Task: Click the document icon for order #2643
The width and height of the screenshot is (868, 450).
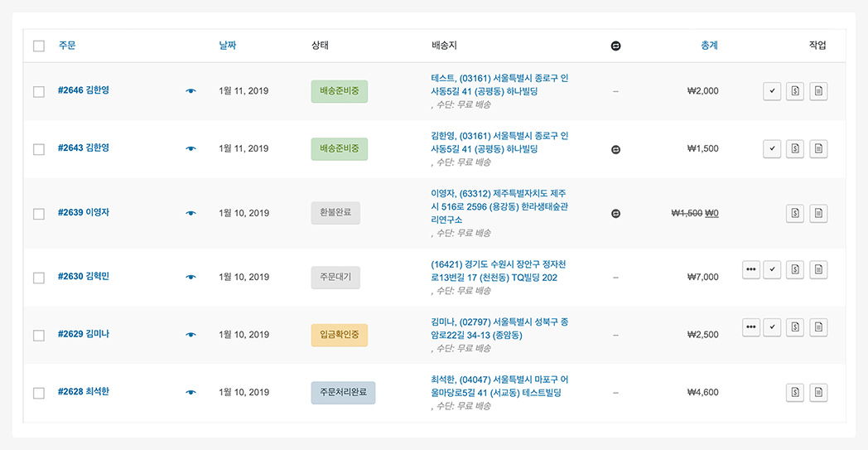Action: (819, 149)
